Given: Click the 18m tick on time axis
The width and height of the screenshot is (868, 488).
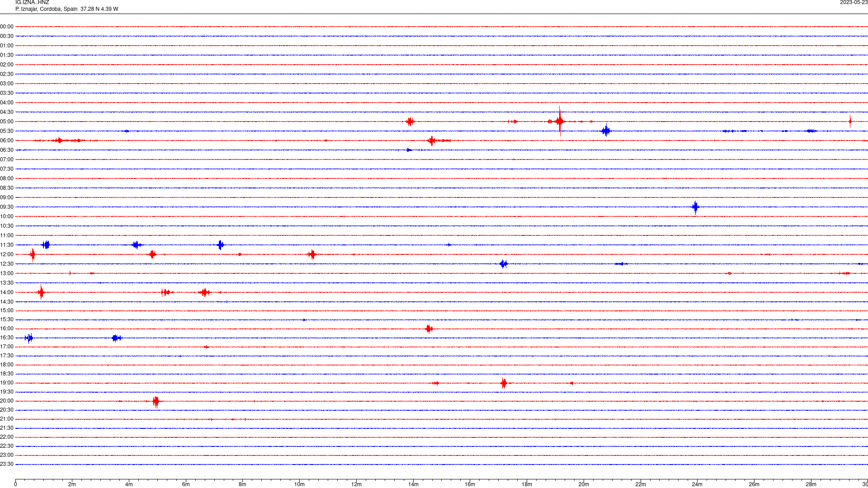Looking at the screenshot, I should pos(527,484).
